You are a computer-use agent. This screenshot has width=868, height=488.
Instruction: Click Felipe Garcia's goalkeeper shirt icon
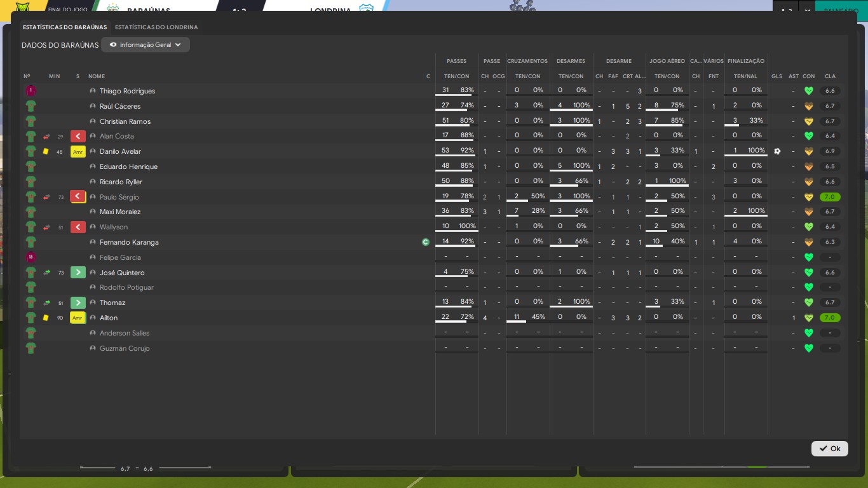(x=31, y=257)
